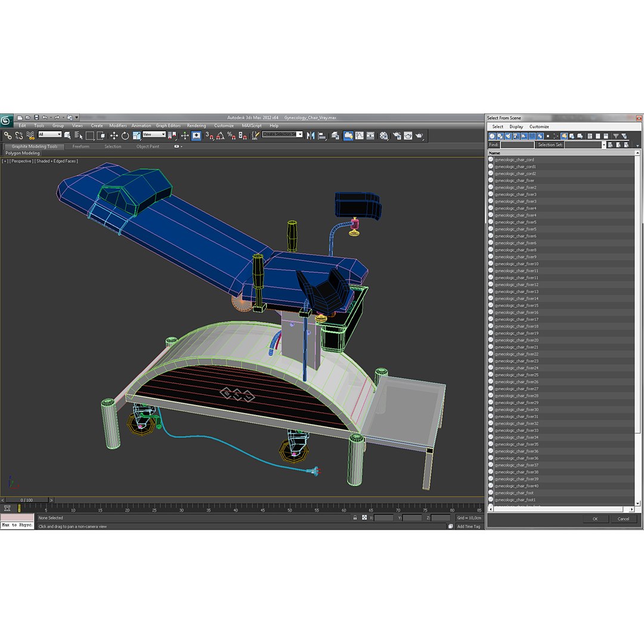Viewport: 644px width, 644px height.
Task: Activate the Select and Scale tool
Action: (137, 135)
